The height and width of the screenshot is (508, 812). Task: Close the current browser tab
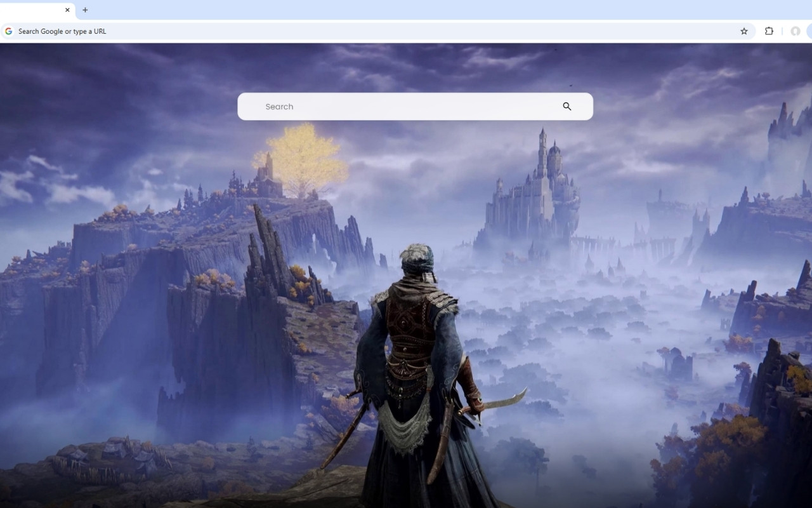point(67,10)
